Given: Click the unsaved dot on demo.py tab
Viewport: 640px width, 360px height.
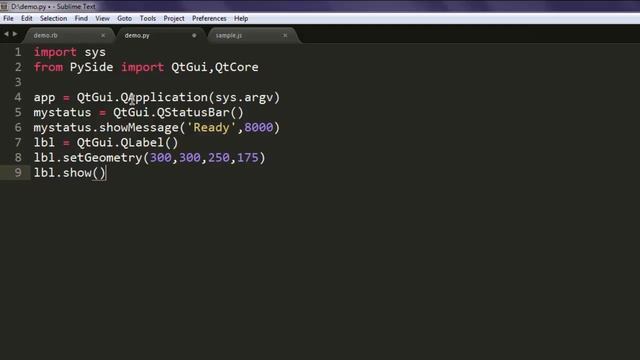Looking at the screenshot, I should 194,36.
